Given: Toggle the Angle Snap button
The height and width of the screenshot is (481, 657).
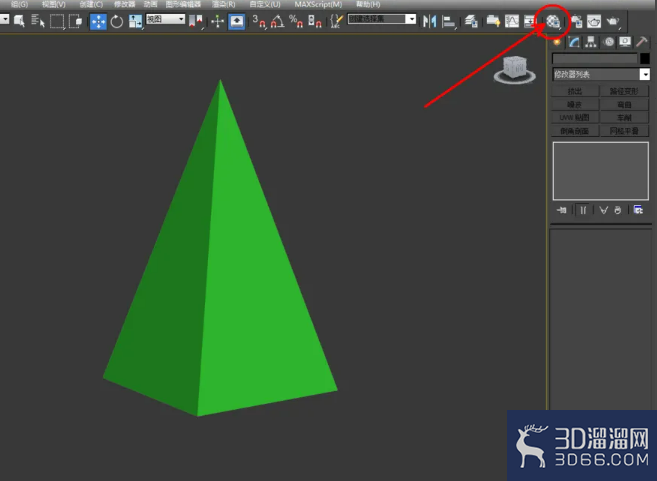Looking at the screenshot, I should click(277, 21).
